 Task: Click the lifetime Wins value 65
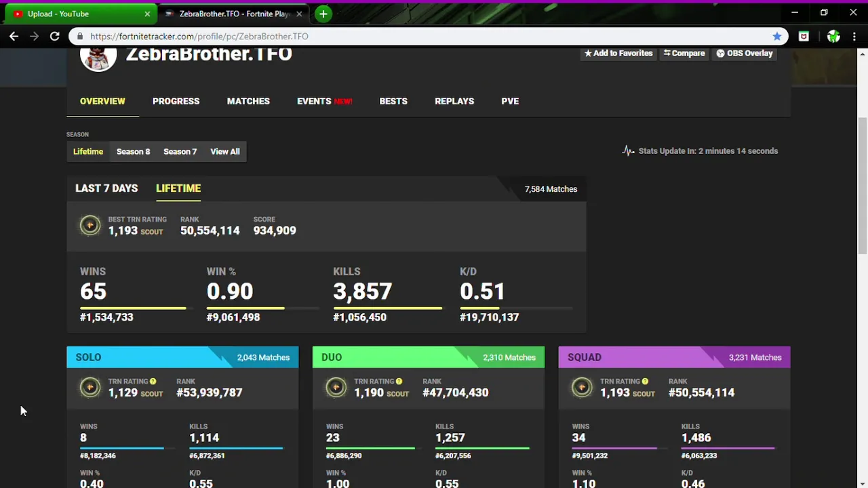(x=94, y=291)
